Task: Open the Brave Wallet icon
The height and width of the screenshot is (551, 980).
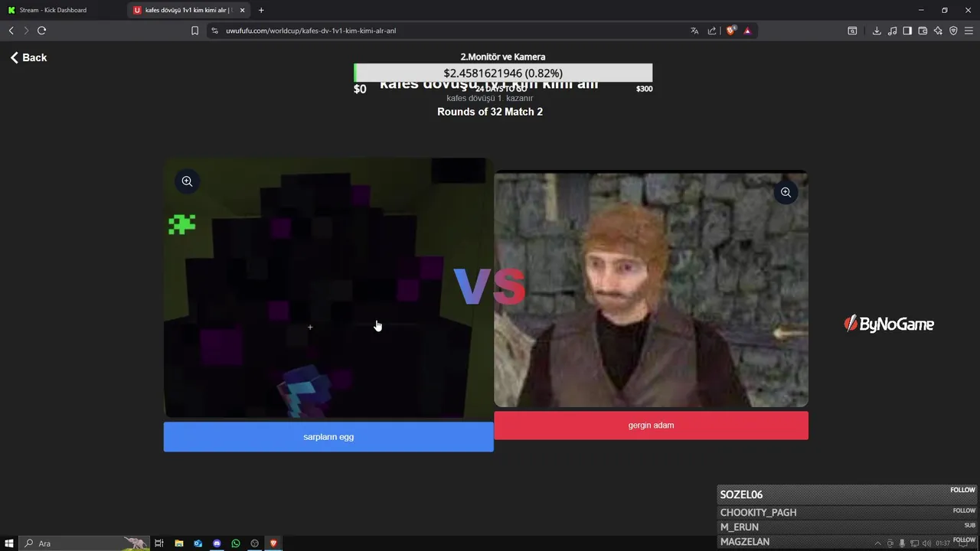Action: [923, 31]
